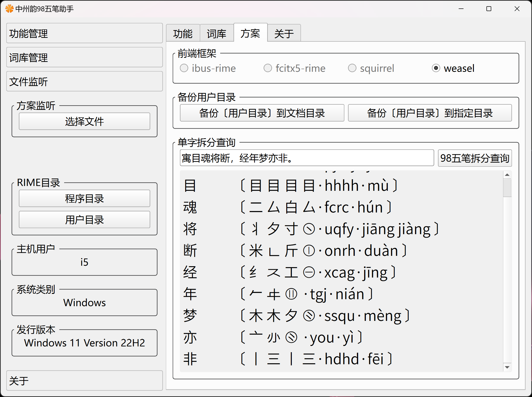Image resolution: width=532 pixels, height=397 pixels.
Task: Click the scroll down arrow in results list
Action: coord(507,367)
